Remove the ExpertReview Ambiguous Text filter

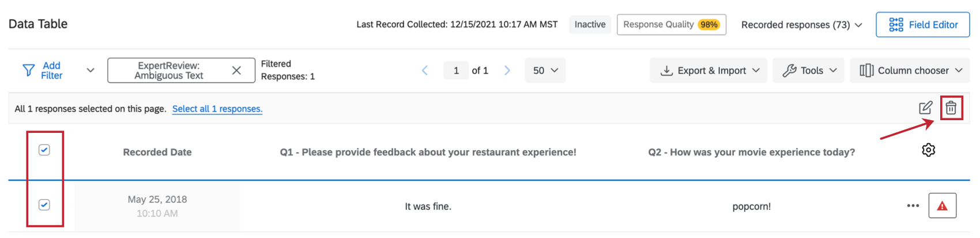tap(236, 70)
